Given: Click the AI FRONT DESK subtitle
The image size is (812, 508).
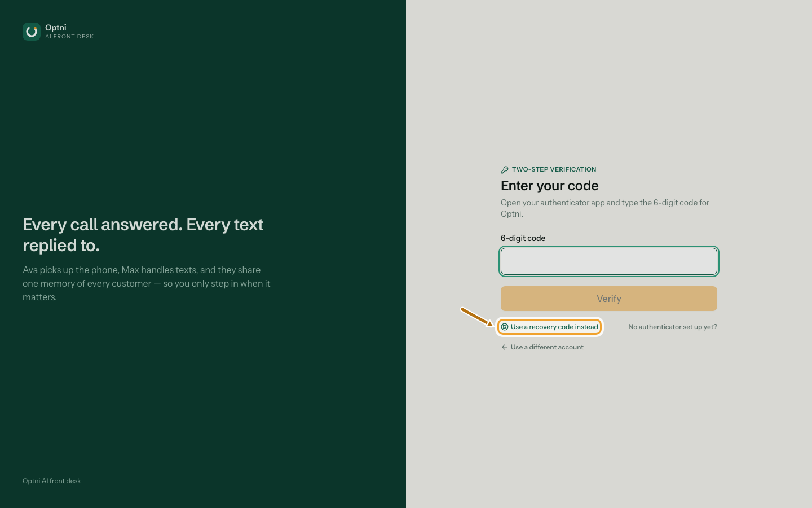Looking at the screenshot, I should (69, 37).
